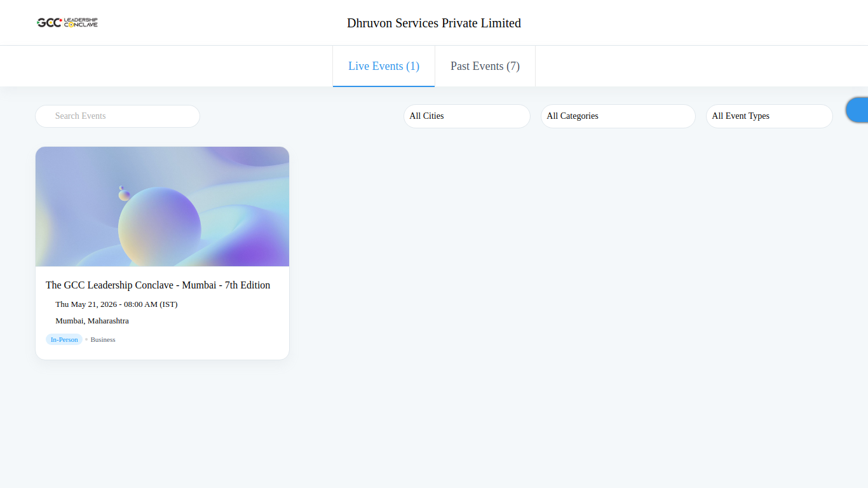Open the All Event Types dropdown
This screenshot has height=488, width=868.
(x=770, y=116)
